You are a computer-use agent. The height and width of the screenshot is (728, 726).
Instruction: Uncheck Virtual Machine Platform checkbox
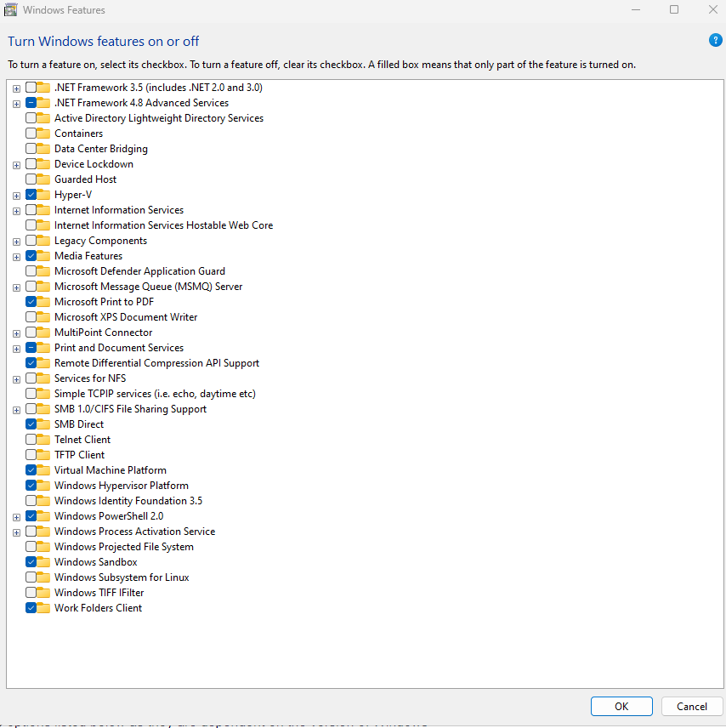click(31, 469)
